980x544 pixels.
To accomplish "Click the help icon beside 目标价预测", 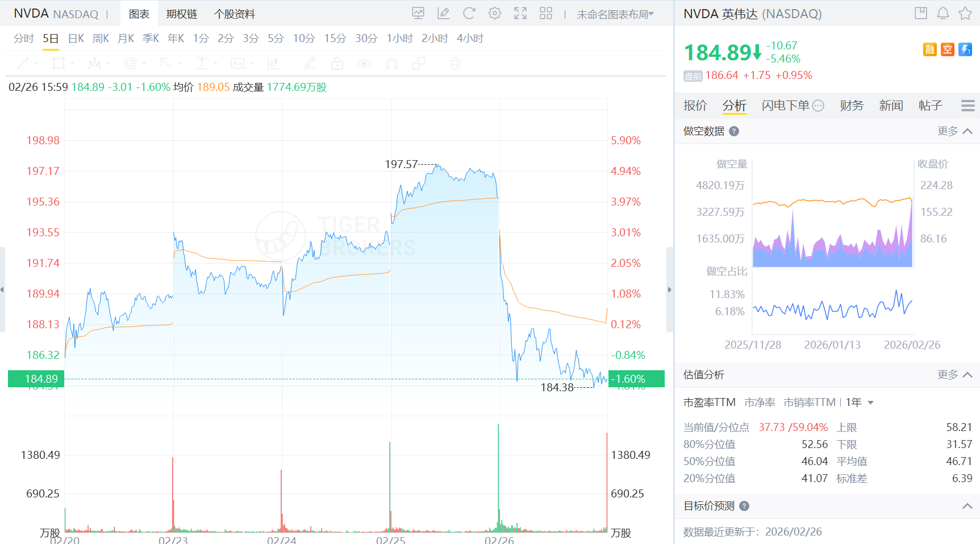I will tap(744, 506).
